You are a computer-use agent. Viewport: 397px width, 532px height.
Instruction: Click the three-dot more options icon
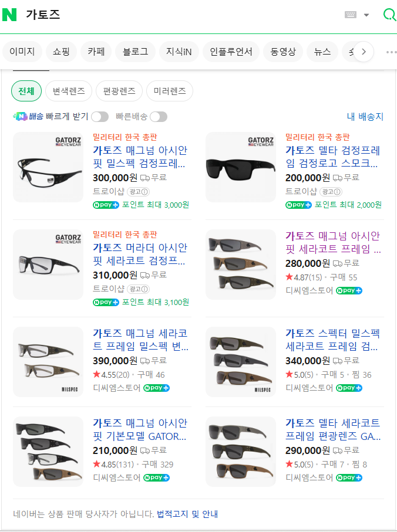point(391,52)
